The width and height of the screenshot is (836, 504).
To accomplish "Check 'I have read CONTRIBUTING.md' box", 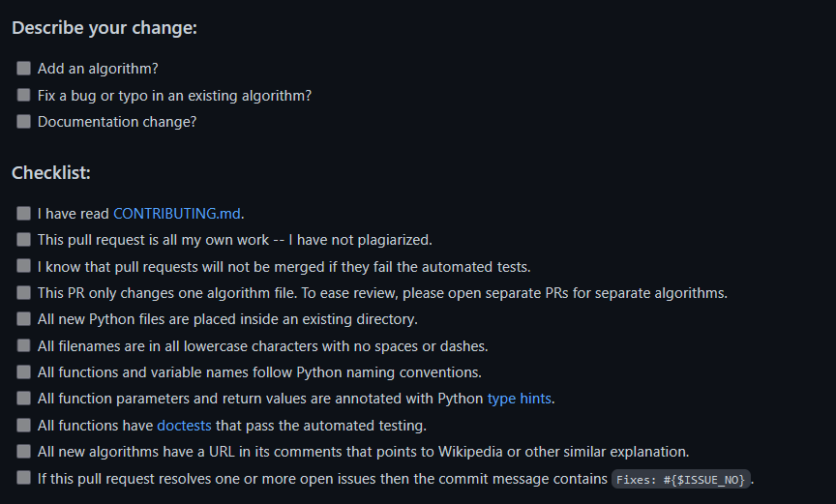I will (x=23, y=214).
